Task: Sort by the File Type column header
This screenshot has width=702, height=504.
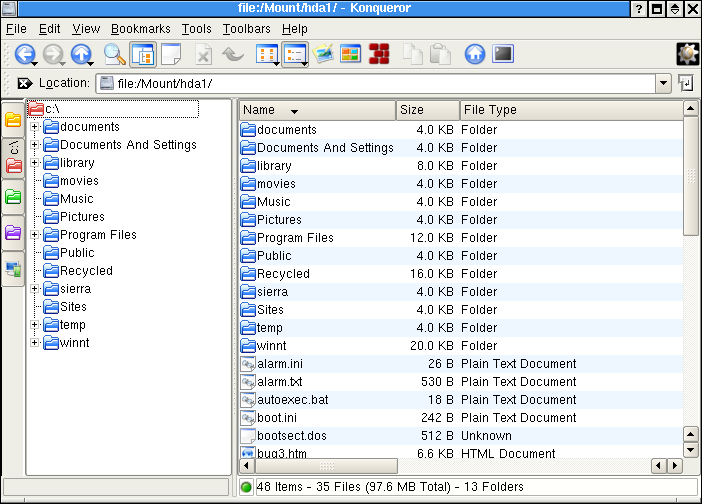Action: (x=571, y=110)
